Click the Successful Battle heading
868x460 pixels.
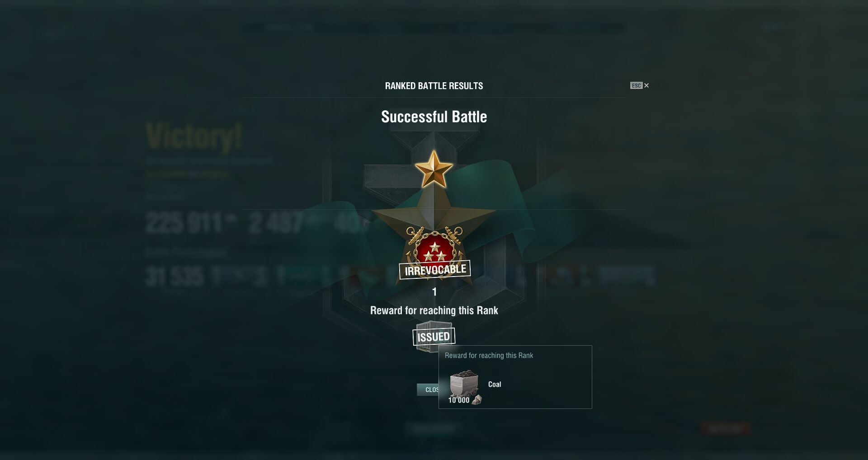(x=434, y=117)
